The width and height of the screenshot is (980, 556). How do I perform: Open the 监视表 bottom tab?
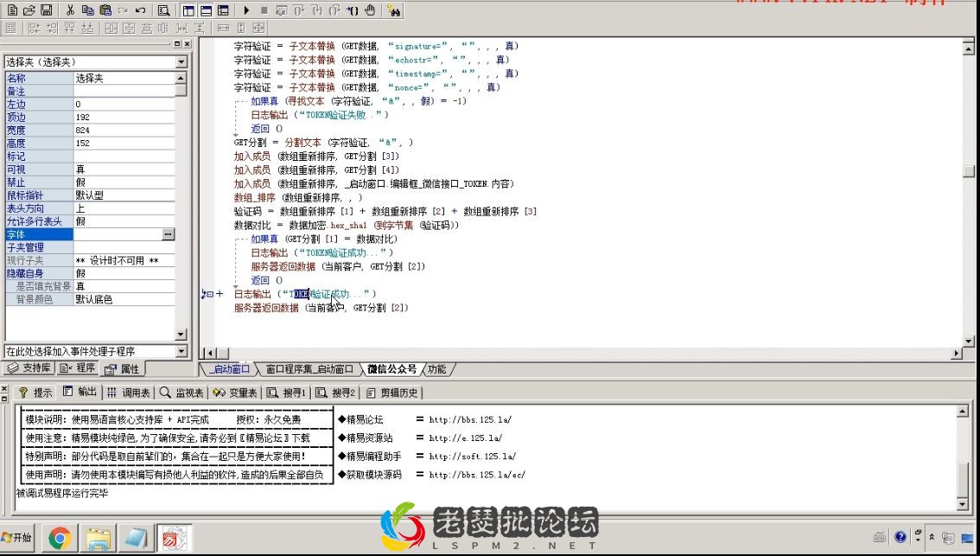(x=181, y=393)
